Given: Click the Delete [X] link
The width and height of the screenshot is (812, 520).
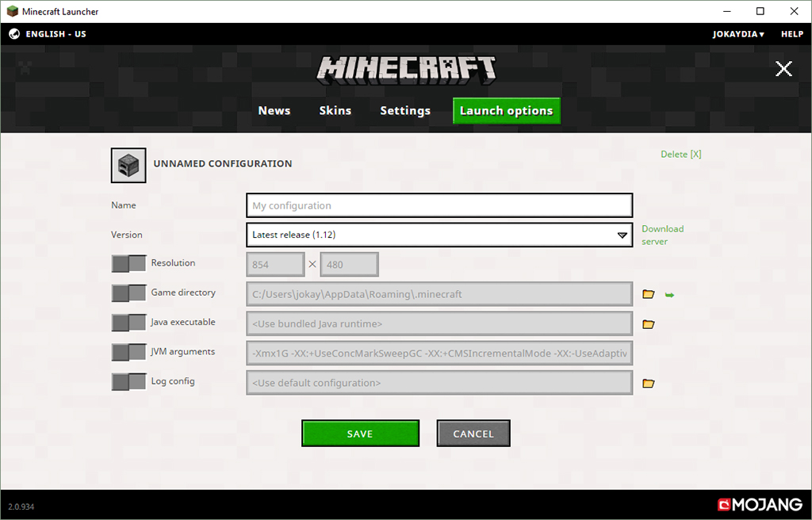Looking at the screenshot, I should (681, 155).
